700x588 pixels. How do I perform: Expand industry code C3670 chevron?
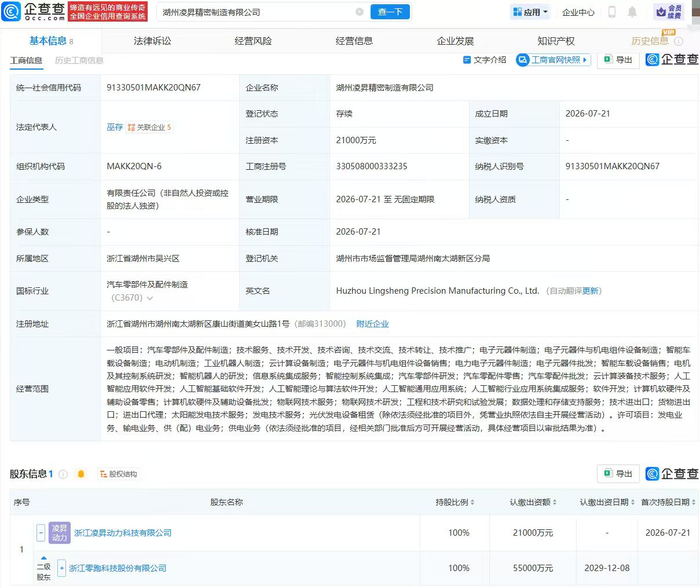(x=150, y=298)
